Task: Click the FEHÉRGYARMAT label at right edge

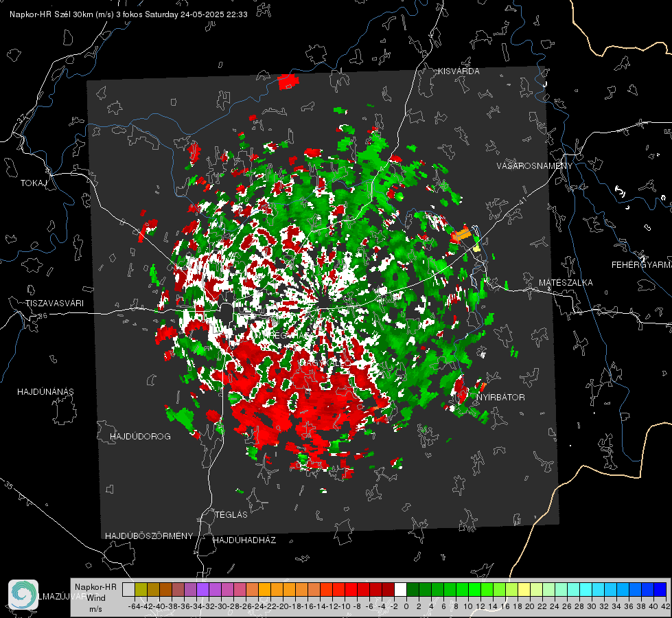Action: tap(641, 265)
